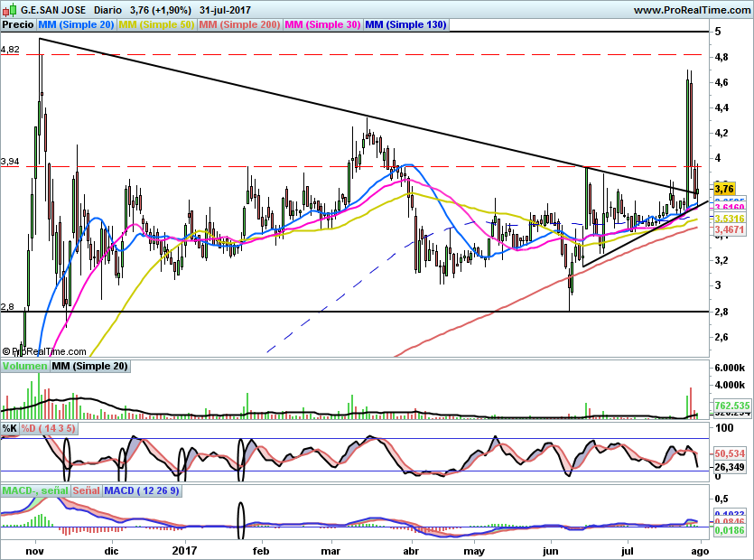Click the 3,5316 moving average value tag
The height and width of the screenshot is (560, 754).
click(730, 219)
